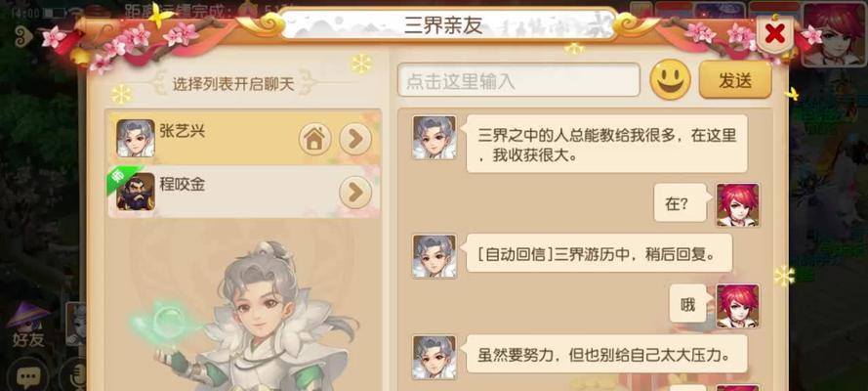Tap 张艺兴's avatar in friend list
The image size is (868, 391).
tap(136, 138)
